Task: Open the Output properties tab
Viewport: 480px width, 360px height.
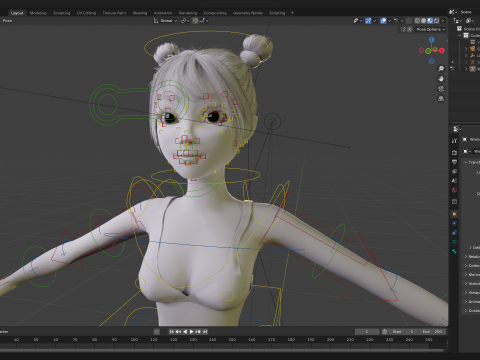Action: (x=454, y=162)
